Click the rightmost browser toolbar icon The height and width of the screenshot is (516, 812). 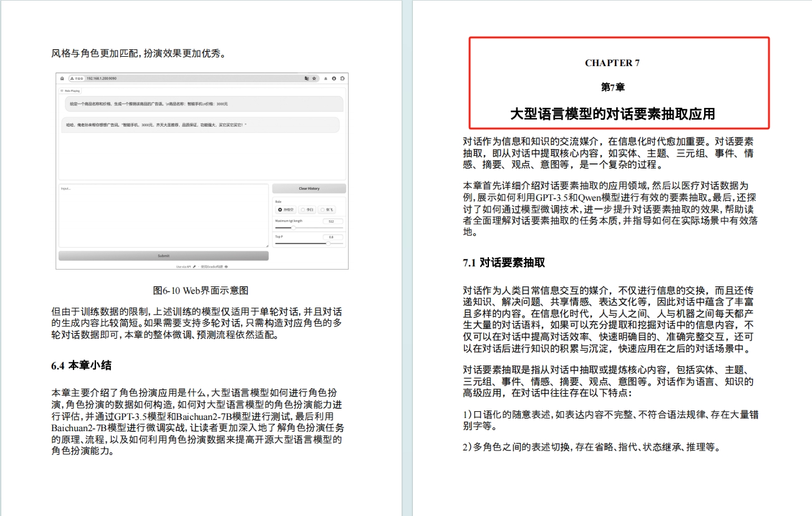342,79
